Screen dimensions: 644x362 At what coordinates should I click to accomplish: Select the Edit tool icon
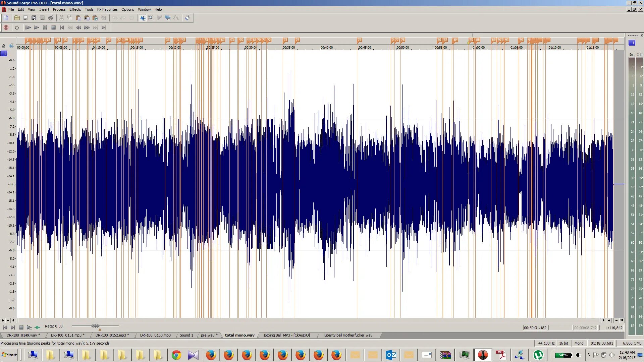pos(143,18)
